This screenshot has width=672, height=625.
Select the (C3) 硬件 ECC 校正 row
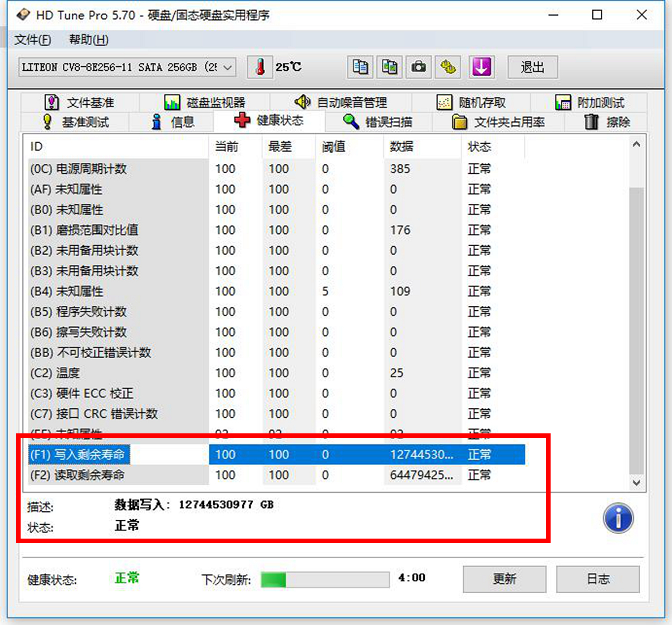[x=276, y=394]
